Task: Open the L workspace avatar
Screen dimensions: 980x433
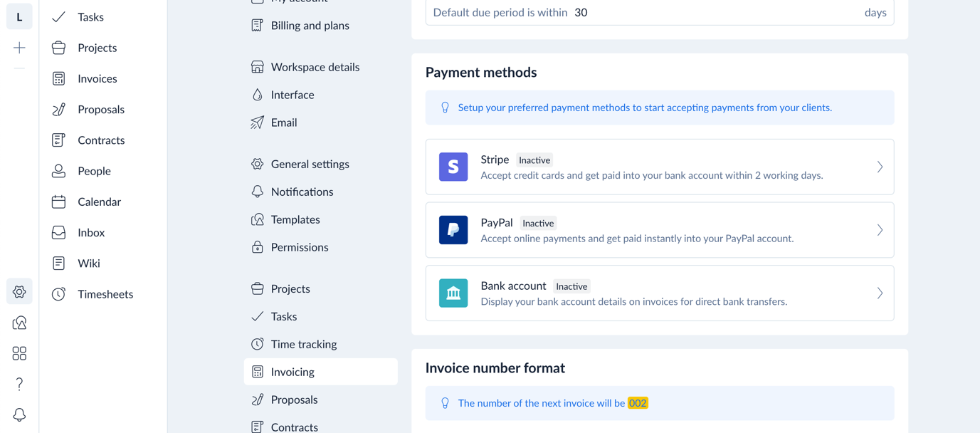Action: (x=19, y=17)
